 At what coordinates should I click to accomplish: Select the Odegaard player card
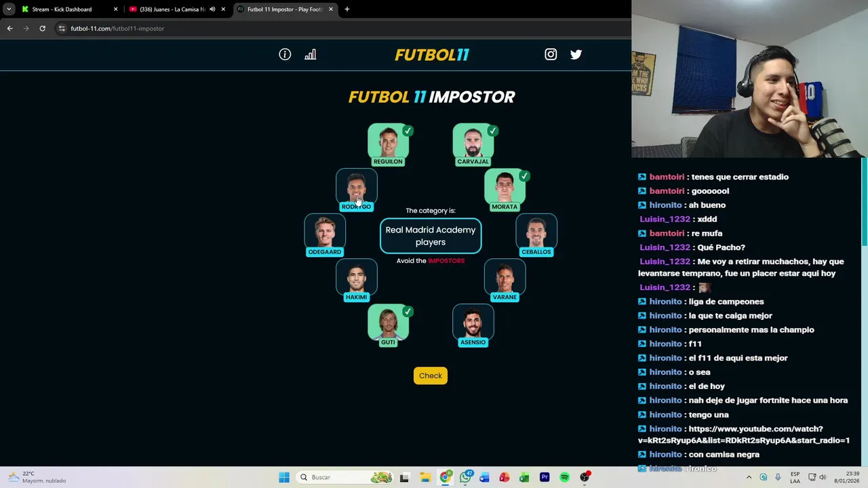point(325,235)
